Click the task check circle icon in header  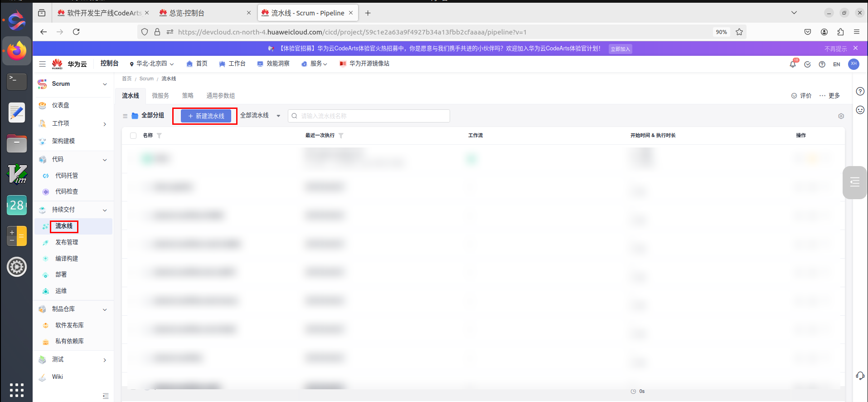[807, 64]
